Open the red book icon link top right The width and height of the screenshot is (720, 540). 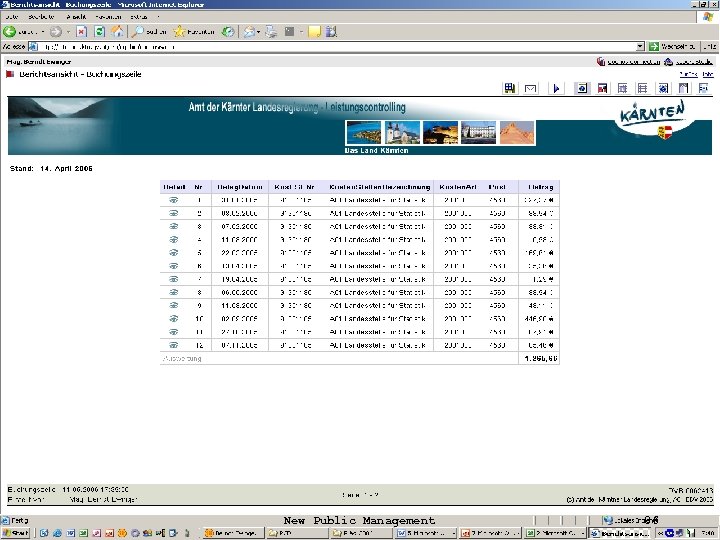click(601, 62)
